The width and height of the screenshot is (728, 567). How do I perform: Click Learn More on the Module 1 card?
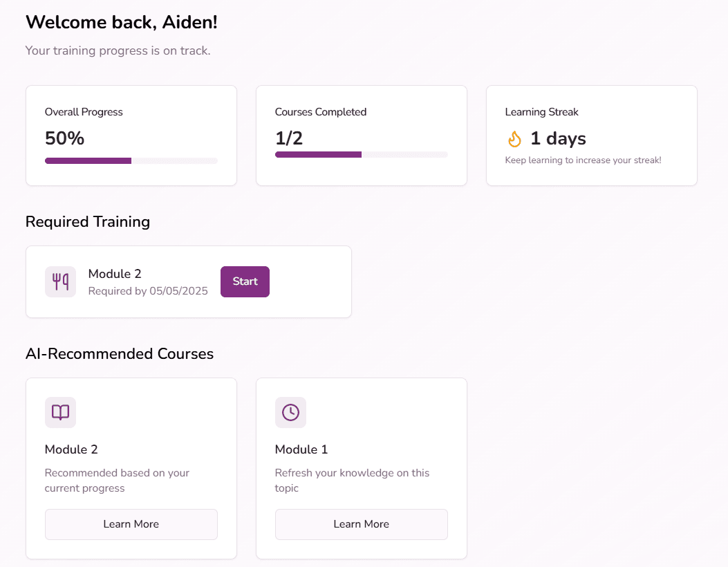[x=361, y=524]
